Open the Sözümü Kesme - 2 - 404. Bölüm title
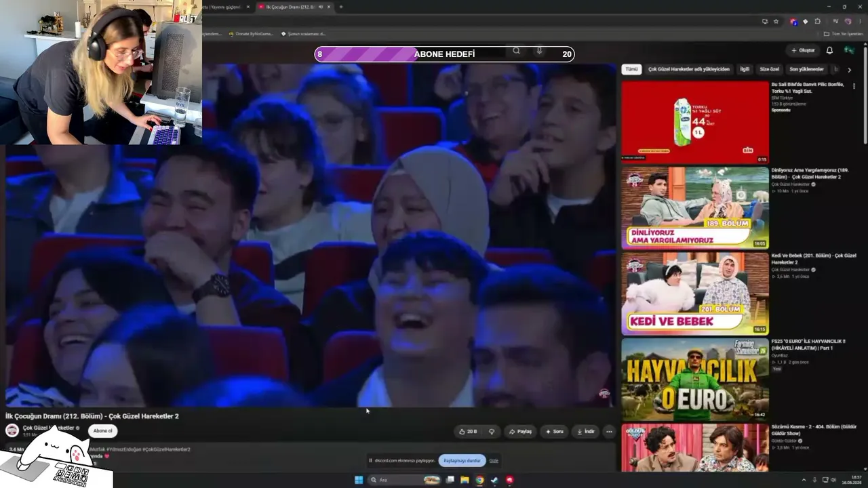The image size is (868, 488). pos(815,430)
